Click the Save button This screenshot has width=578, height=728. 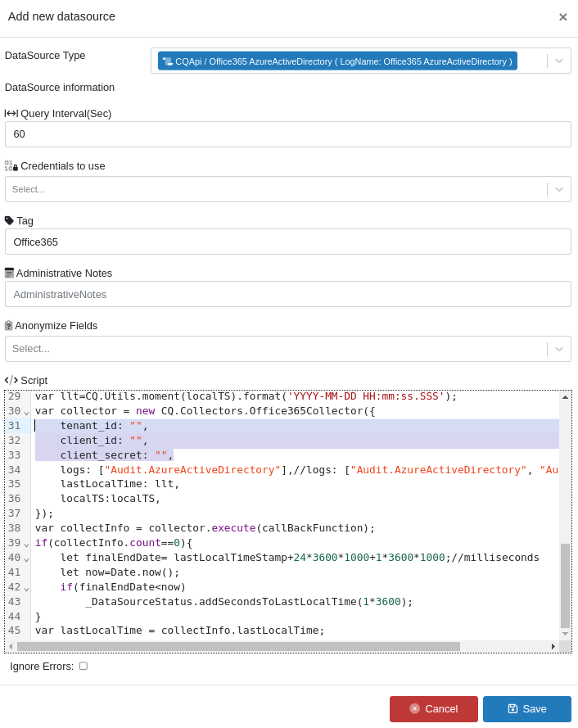(527, 709)
